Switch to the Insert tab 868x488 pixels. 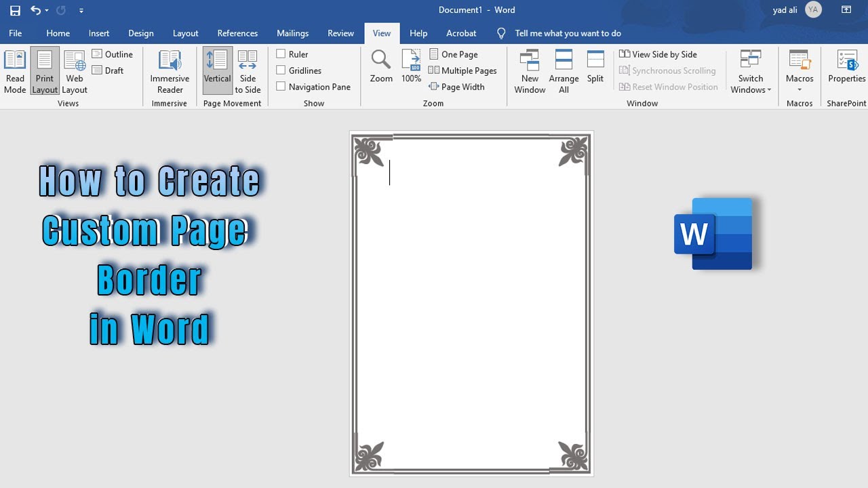99,33
